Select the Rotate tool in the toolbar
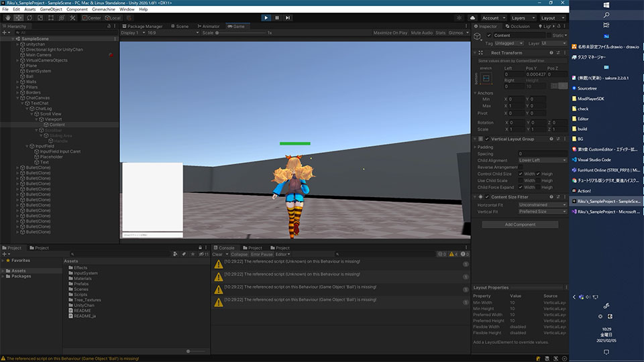The height and width of the screenshot is (362, 644). click(30, 17)
